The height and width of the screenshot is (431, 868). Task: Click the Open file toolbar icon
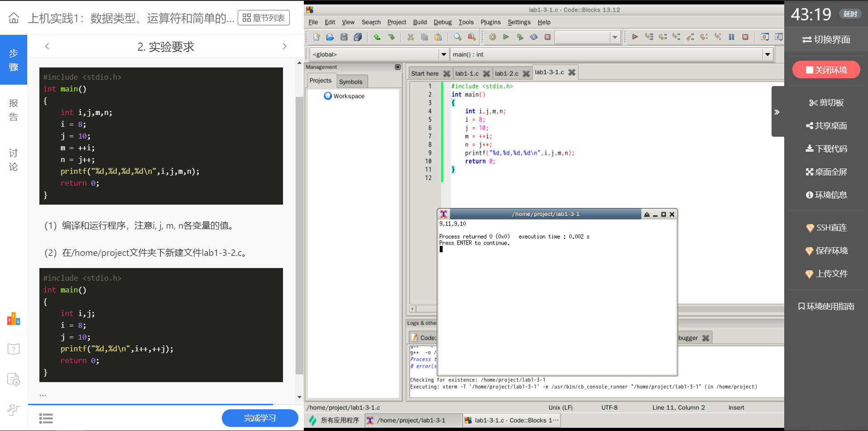(x=330, y=37)
